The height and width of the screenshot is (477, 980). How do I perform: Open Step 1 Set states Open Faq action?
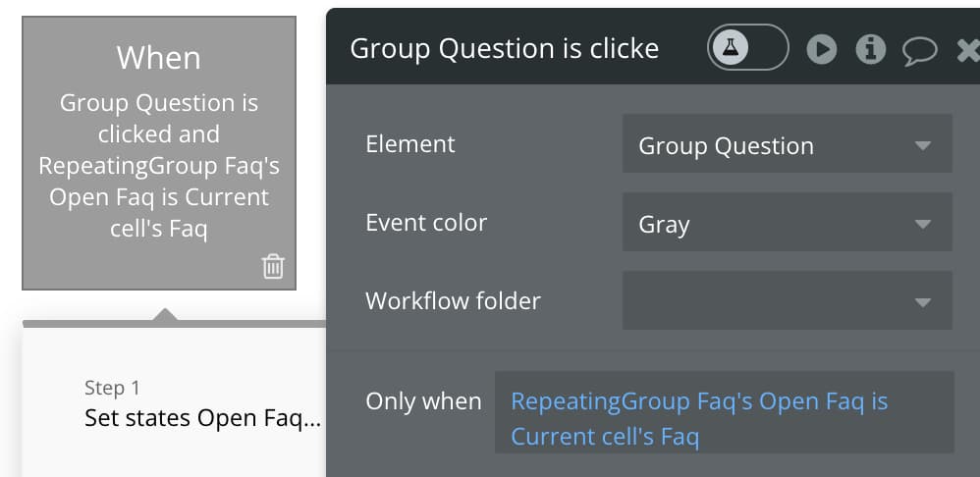tap(202, 404)
